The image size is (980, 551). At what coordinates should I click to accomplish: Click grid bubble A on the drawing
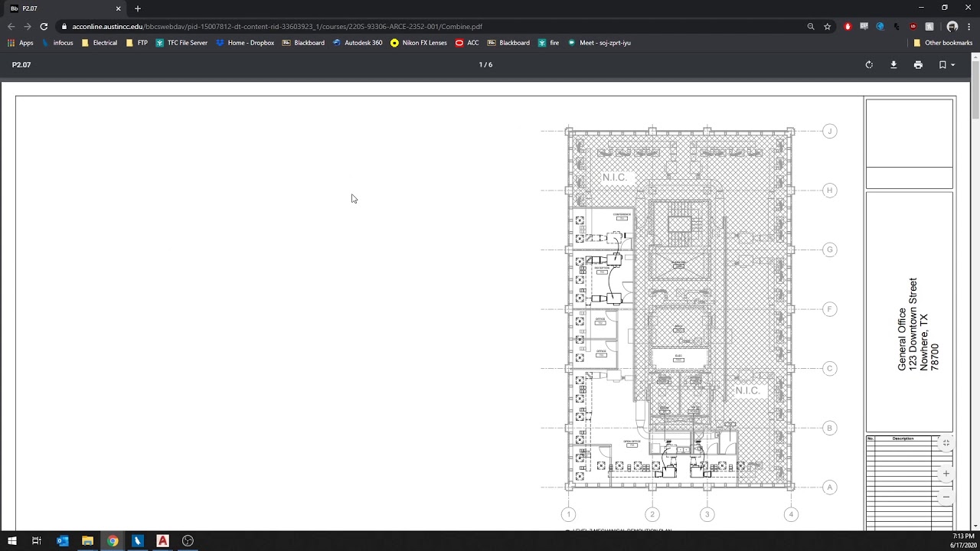pos(829,487)
